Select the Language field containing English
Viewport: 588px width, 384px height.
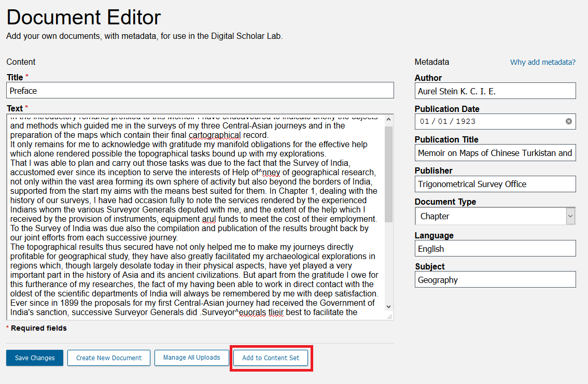(495, 248)
